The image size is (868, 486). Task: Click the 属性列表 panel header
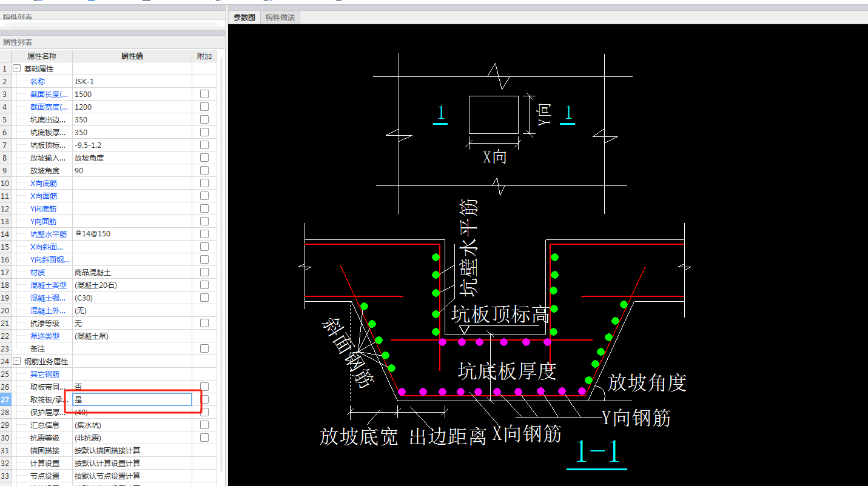tap(112, 42)
